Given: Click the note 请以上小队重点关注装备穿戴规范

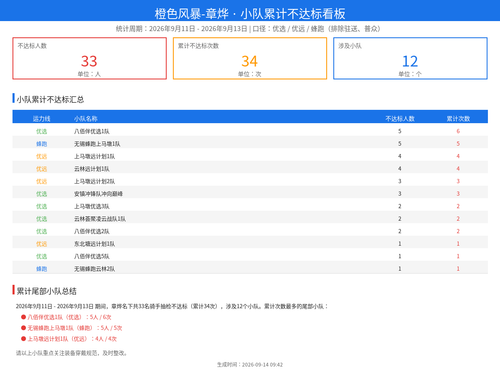Looking at the screenshot, I should (71, 353).
